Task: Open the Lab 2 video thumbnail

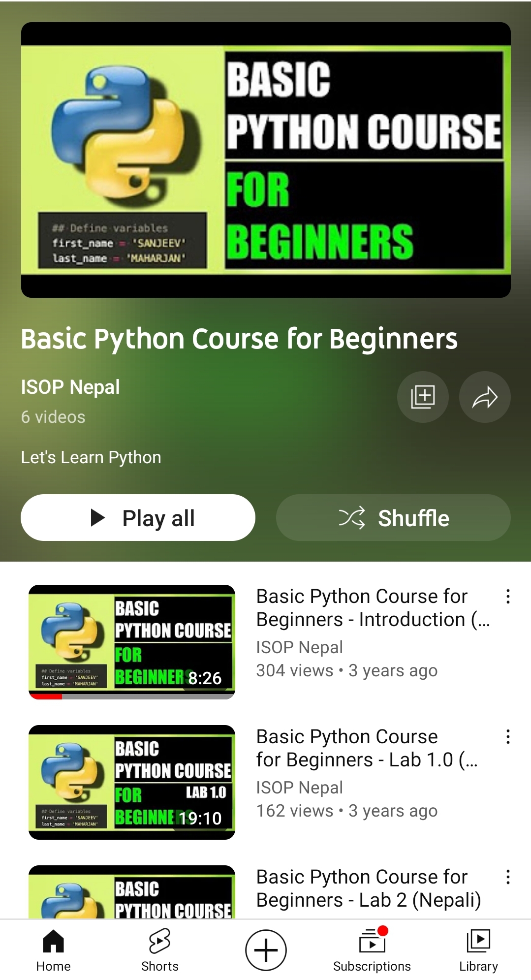Action: (132, 892)
